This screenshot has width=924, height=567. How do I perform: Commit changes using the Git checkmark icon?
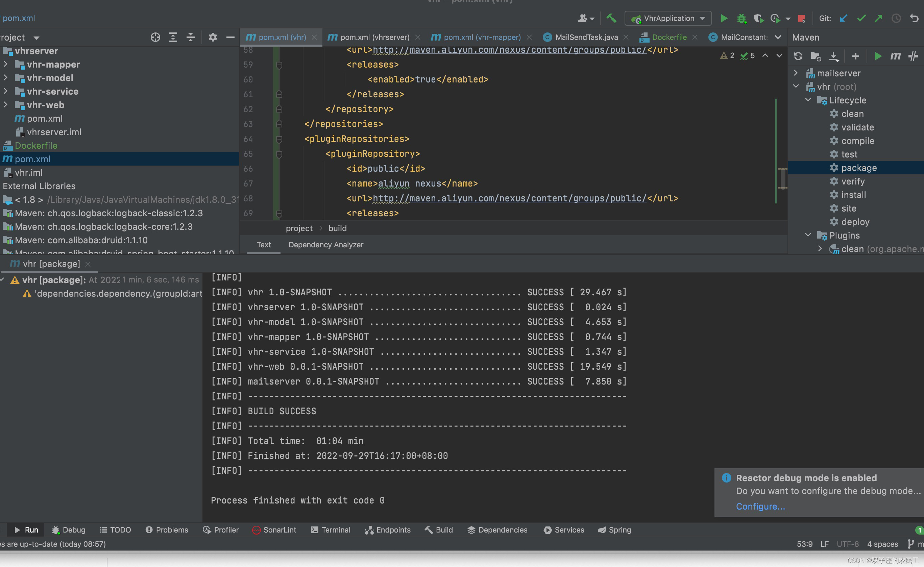(x=861, y=18)
